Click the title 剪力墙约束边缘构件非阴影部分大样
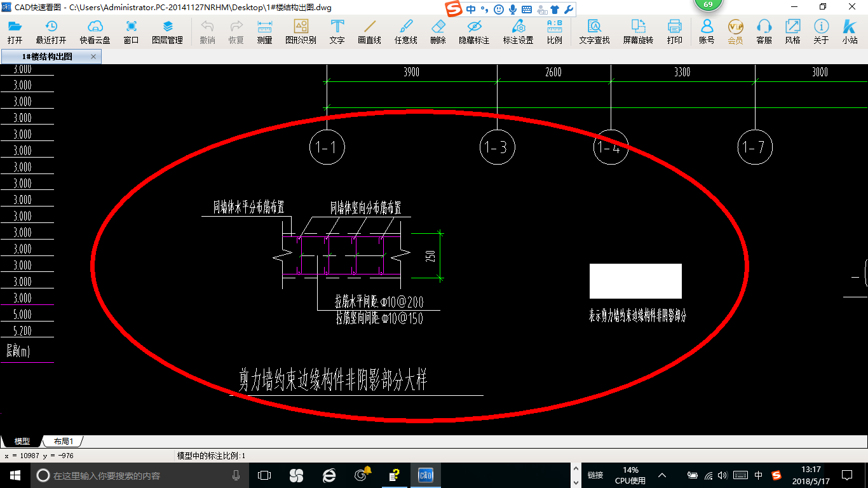868x488 pixels. (x=332, y=381)
